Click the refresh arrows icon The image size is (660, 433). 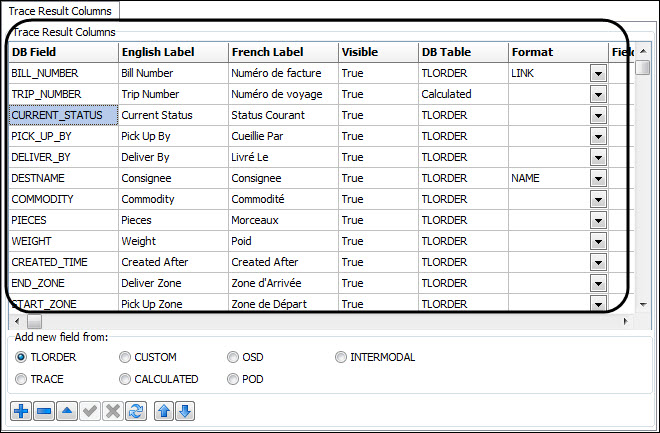tap(137, 411)
